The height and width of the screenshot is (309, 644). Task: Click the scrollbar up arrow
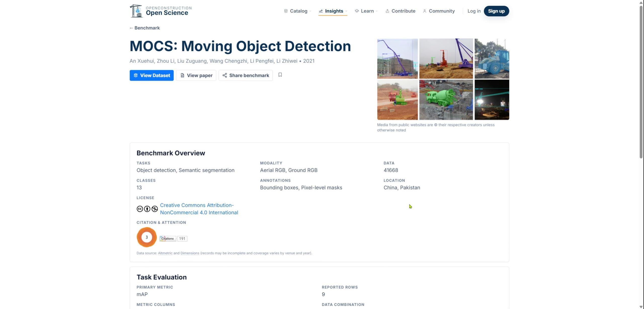click(x=641, y=2)
